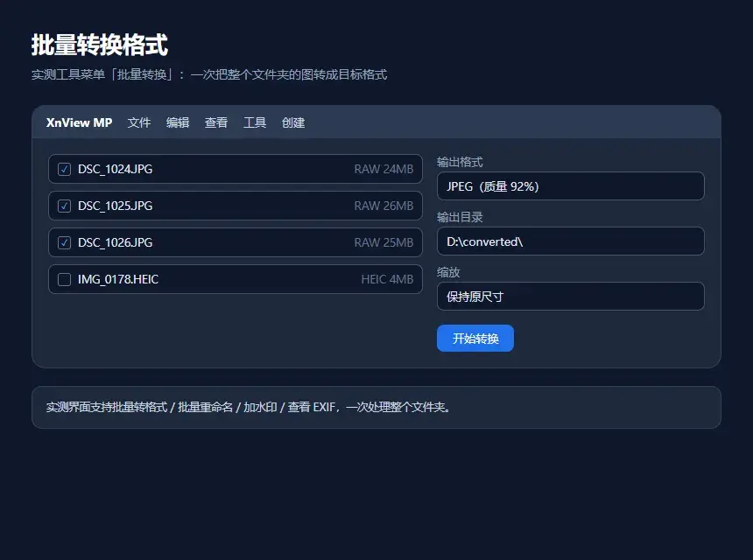Screen dimensions: 753x560
Task: Click the 缩放 label
Action: (x=448, y=272)
